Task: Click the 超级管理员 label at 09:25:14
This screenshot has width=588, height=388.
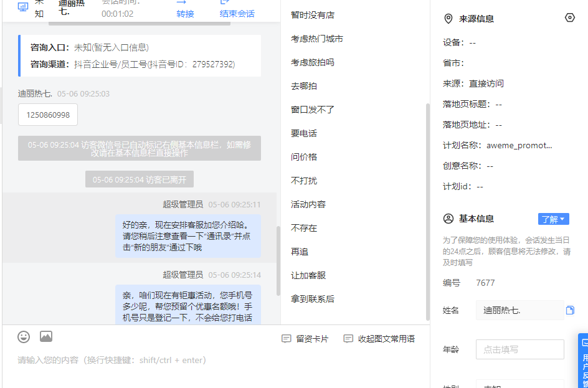Action: (x=183, y=275)
